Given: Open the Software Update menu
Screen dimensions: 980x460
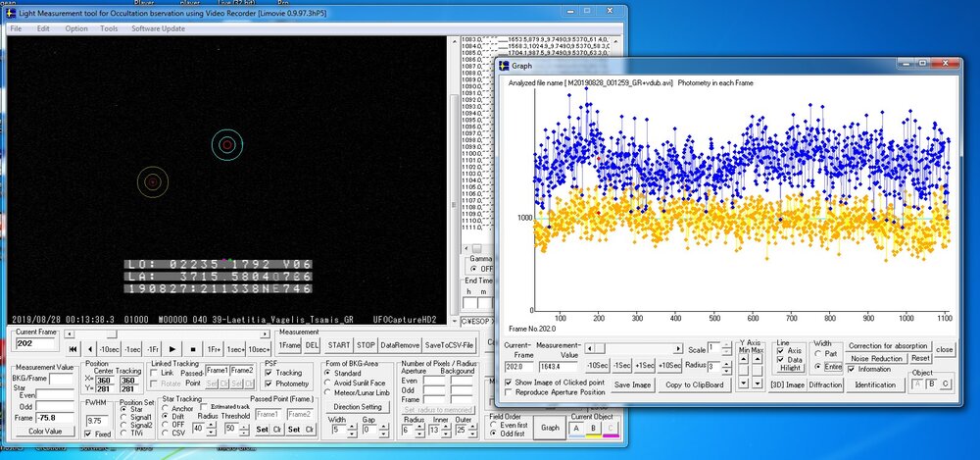Looking at the screenshot, I should [x=158, y=28].
